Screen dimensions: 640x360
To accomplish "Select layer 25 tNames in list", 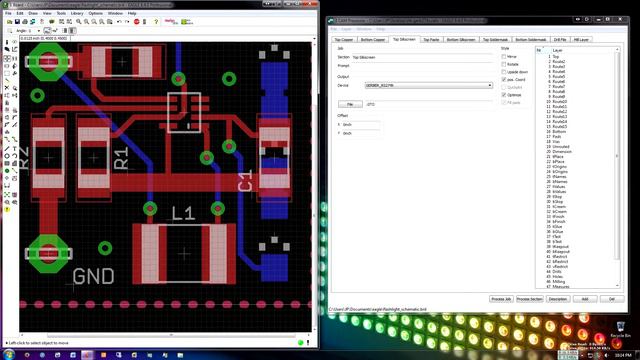I will click(576, 177).
